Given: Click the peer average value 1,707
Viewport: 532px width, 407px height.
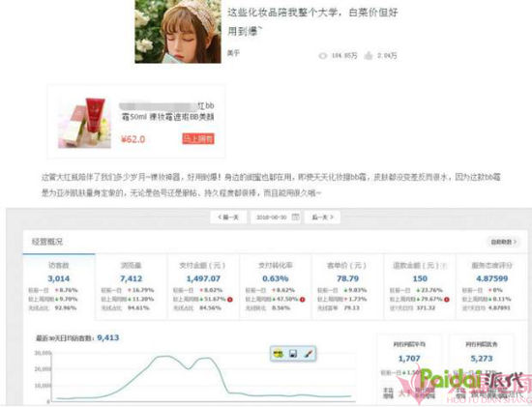Looking at the screenshot, I should (409, 359).
